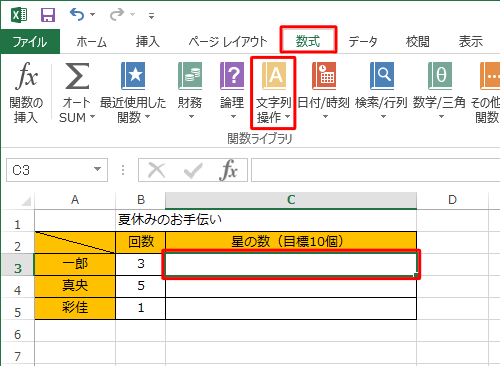Select the count cell with value 1

[x=141, y=308]
